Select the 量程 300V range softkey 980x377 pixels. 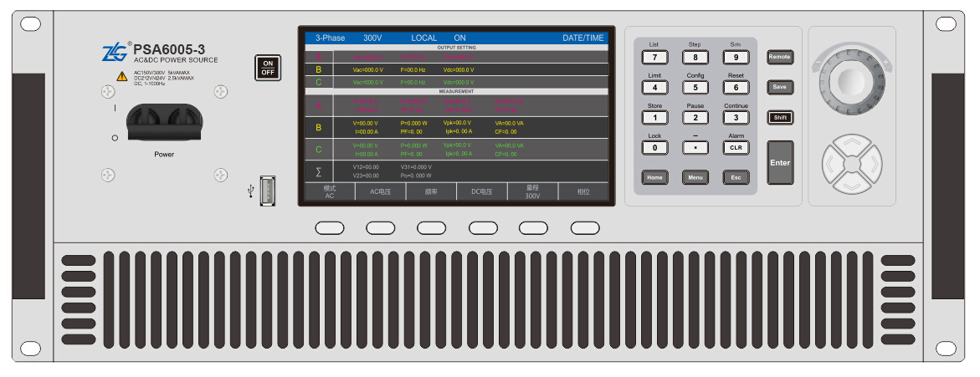(x=533, y=192)
